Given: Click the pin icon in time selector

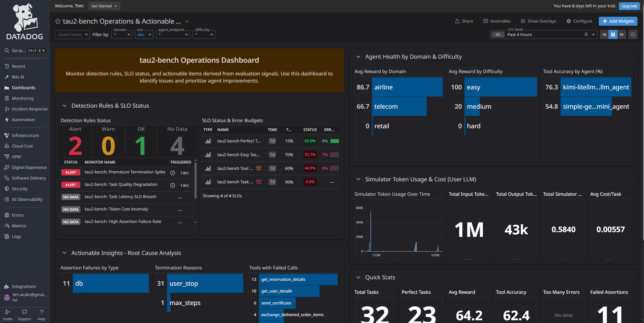Looking at the screenshot, I should [586, 35].
